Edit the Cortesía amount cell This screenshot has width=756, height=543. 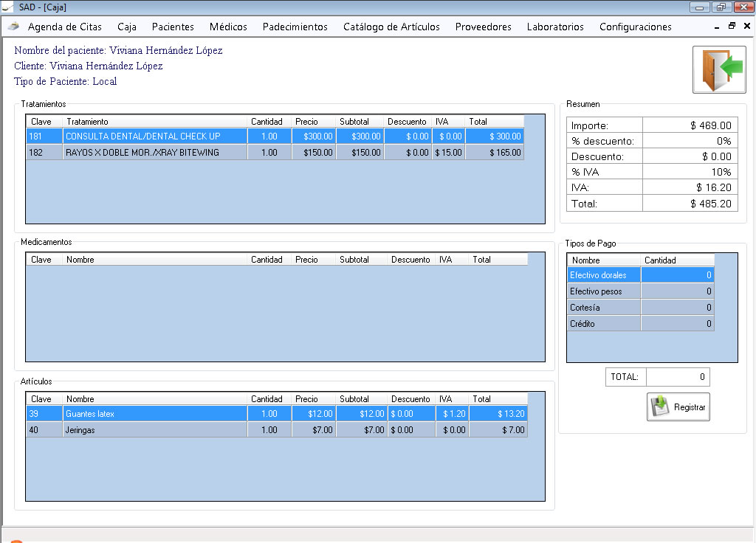(x=678, y=308)
